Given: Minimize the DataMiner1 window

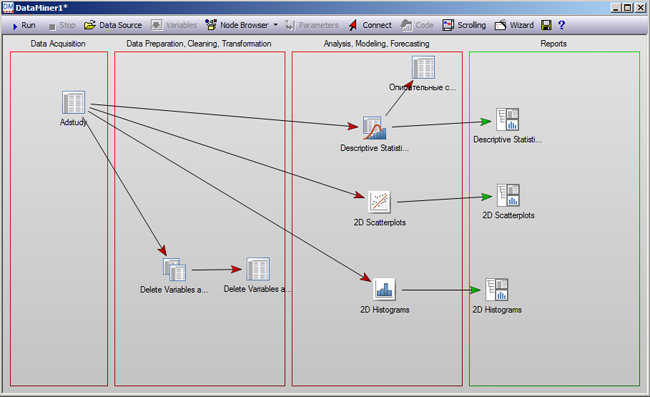Looking at the screenshot, I should [x=616, y=7].
